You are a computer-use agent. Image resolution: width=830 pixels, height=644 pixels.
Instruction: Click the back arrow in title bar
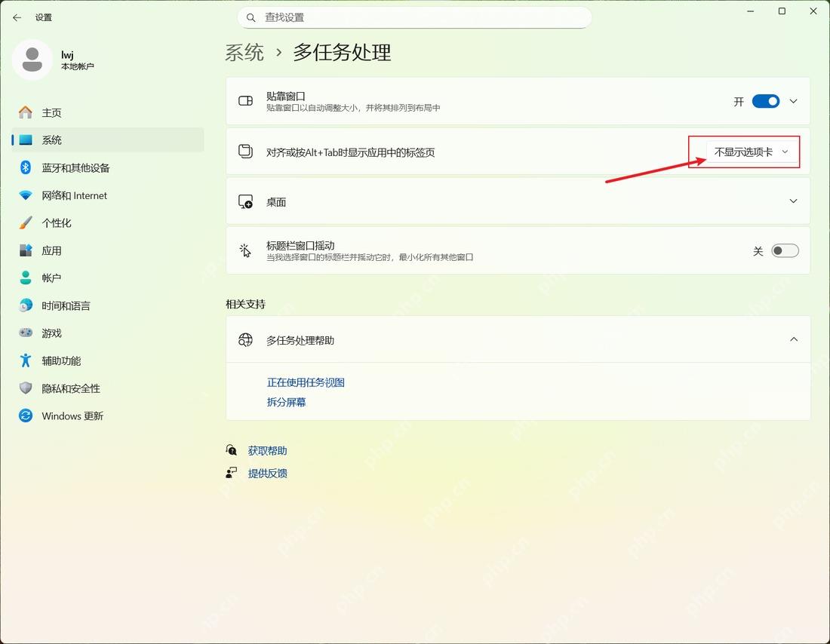pos(17,17)
